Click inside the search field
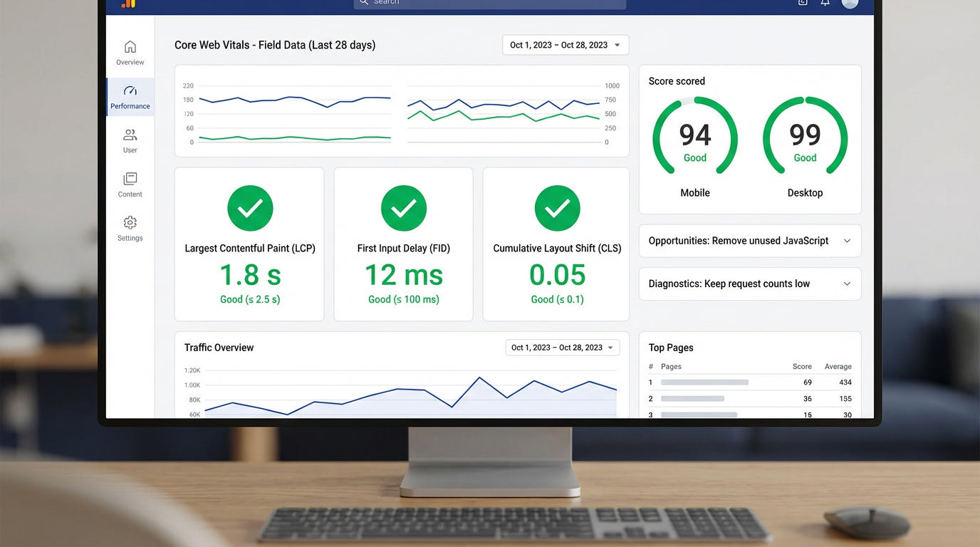 pos(489,3)
